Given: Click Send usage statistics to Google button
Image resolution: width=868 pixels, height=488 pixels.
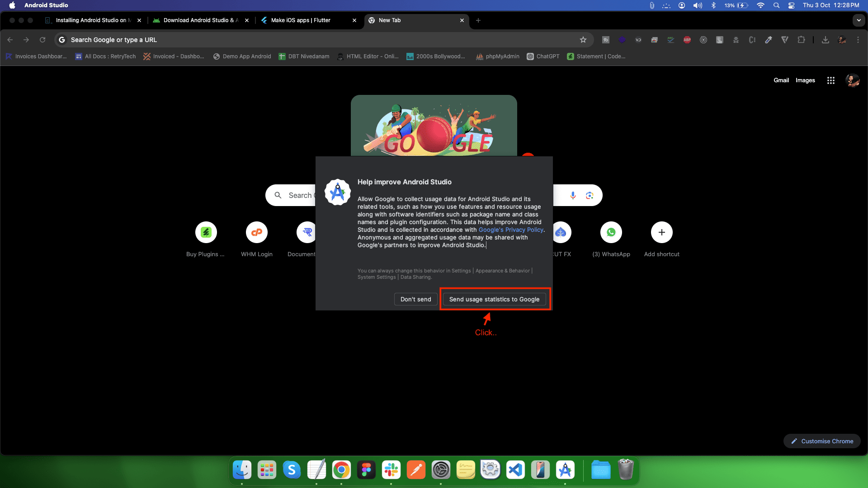Looking at the screenshot, I should coord(494,299).
